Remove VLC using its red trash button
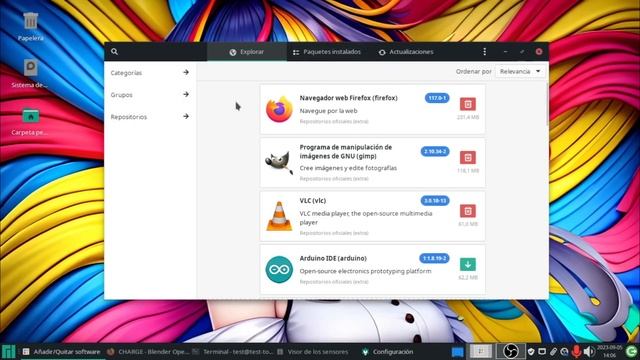This screenshot has width=640, height=360. pos(468,211)
